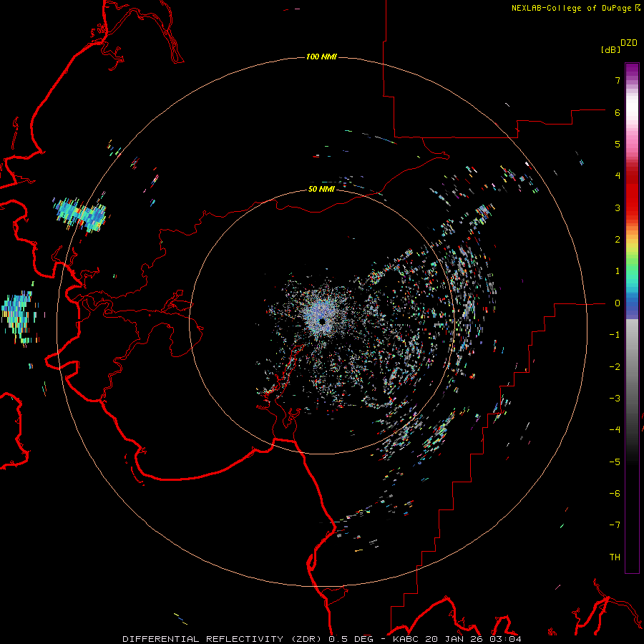Click the "[dB]" unit label
This screenshot has height=644, width=644.
610,49
